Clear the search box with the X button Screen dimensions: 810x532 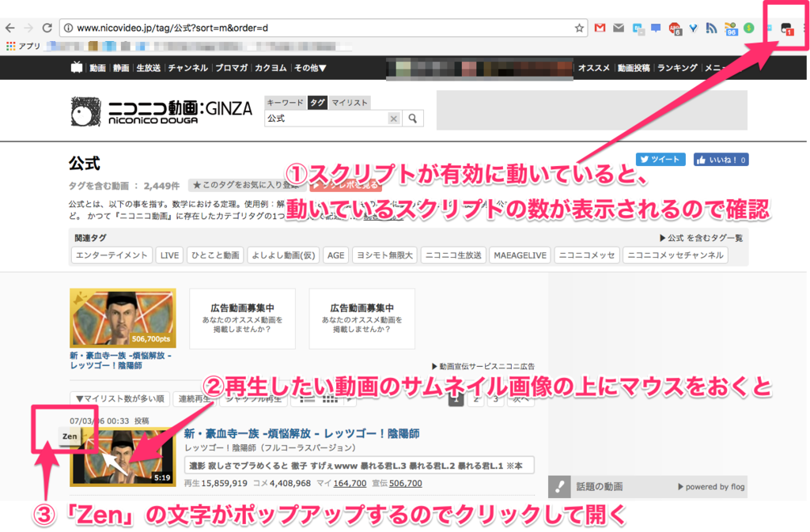click(x=394, y=119)
